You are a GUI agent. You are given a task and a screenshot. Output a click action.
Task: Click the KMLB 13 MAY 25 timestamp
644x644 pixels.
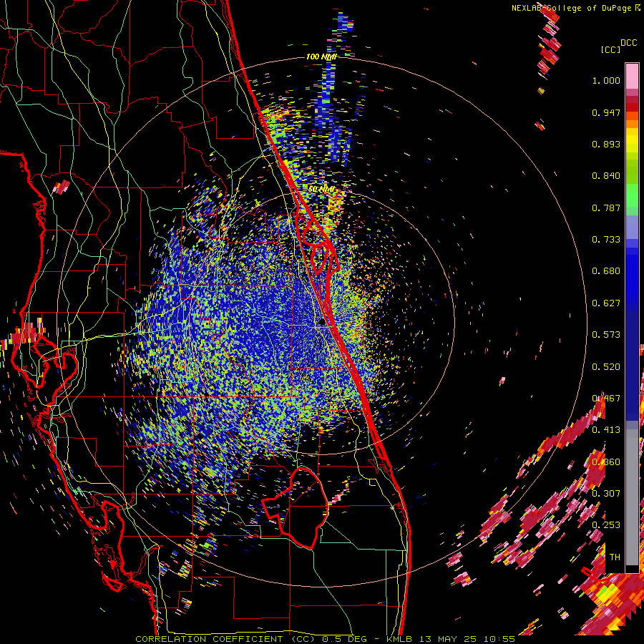[x=433, y=639]
